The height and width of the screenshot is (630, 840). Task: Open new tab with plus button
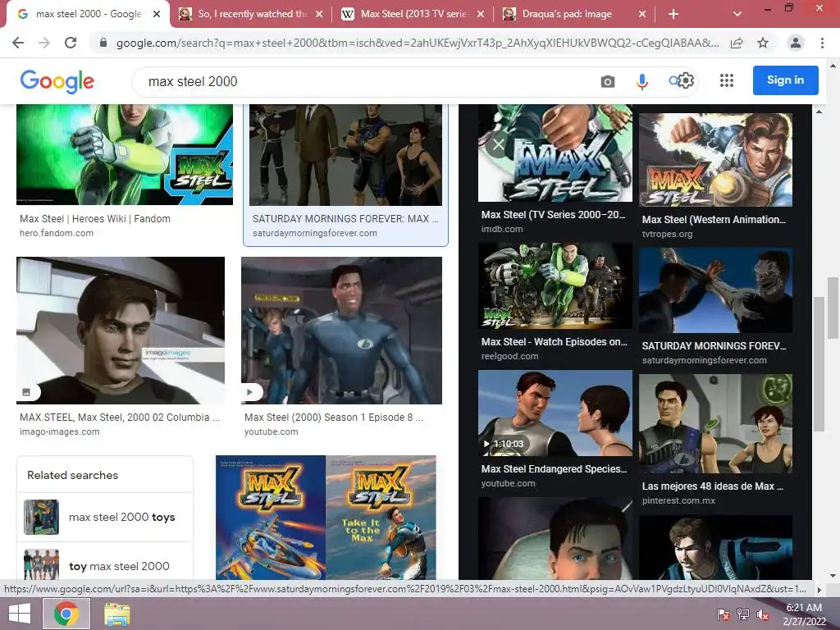tap(673, 15)
